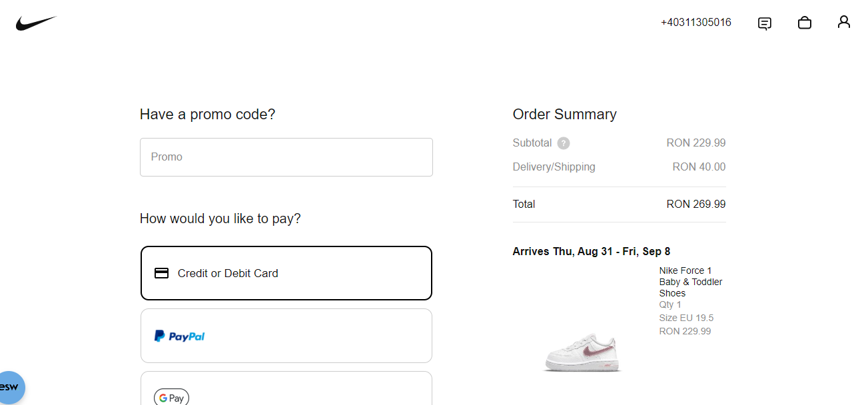Call the number +40311305016
The height and width of the screenshot is (405, 868).
coord(695,22)
